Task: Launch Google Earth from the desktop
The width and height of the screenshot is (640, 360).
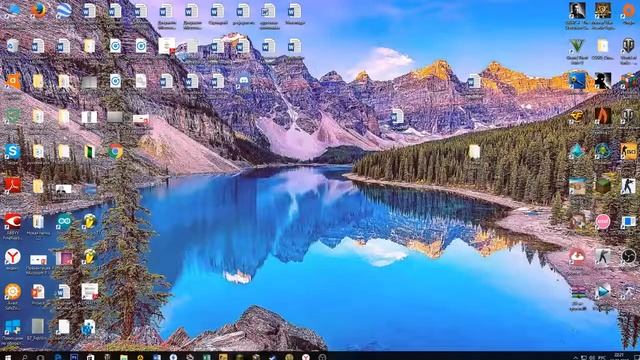Action: (x=64, y=10)
